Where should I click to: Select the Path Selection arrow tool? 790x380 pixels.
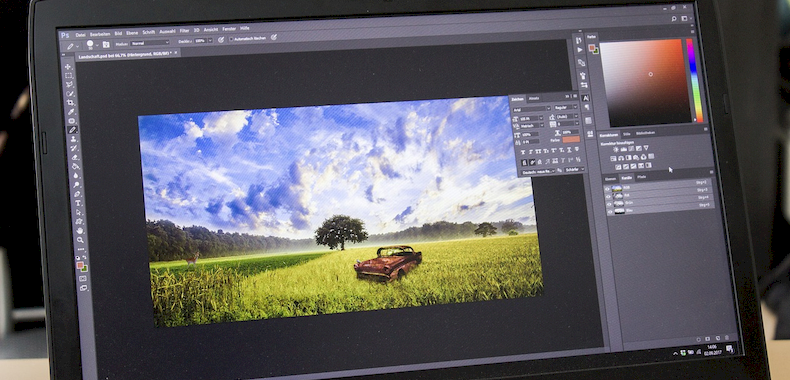79,213
